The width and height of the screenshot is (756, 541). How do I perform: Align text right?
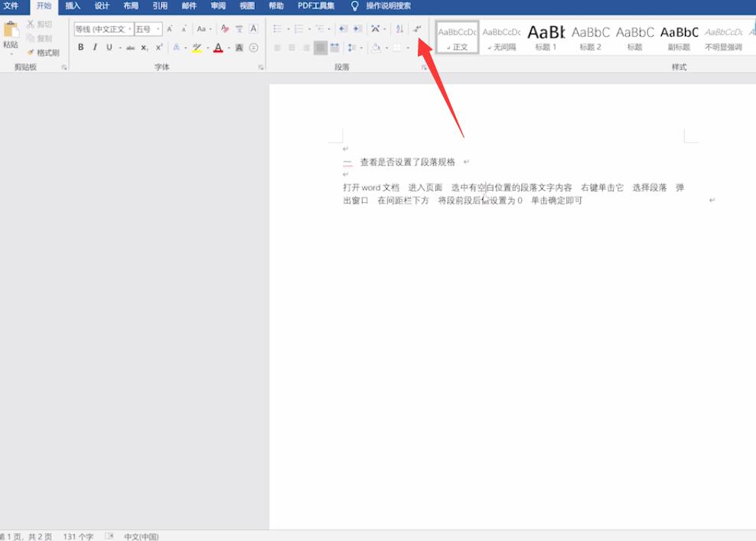pyautogui.click(x=306, y=47)
